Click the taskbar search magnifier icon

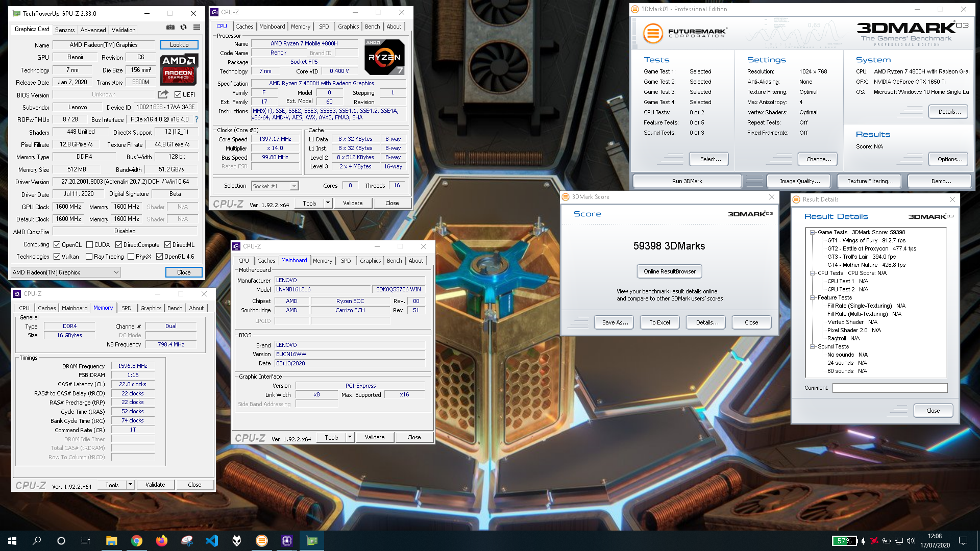(x=37, y=541)
